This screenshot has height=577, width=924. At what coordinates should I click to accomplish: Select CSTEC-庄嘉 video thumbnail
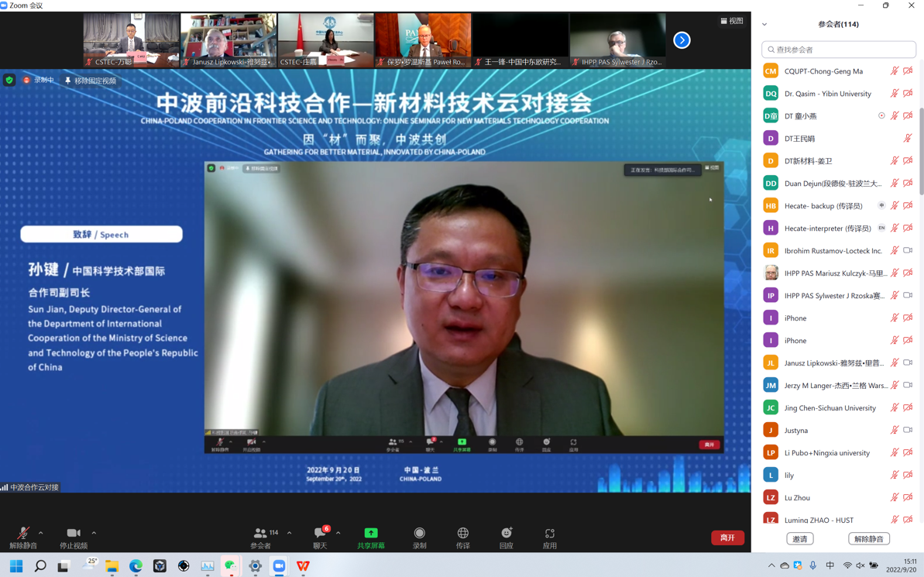coord(325,40)
